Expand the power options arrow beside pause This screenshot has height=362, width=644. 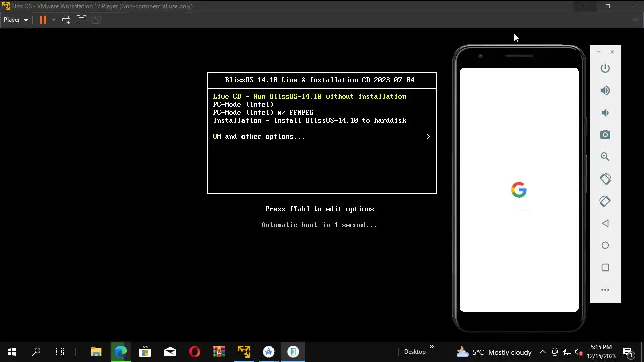pyautogui.click(x=53, y=20)
